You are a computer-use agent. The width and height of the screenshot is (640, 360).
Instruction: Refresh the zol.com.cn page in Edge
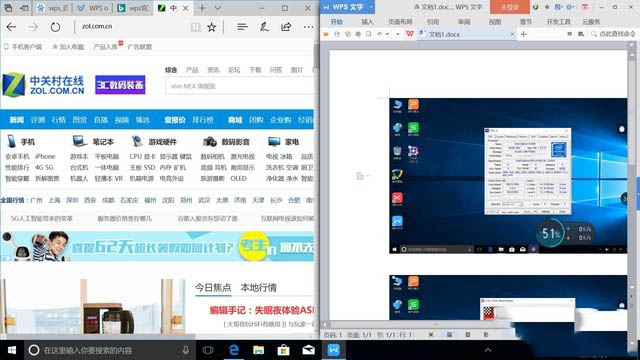tap(55, 27)
